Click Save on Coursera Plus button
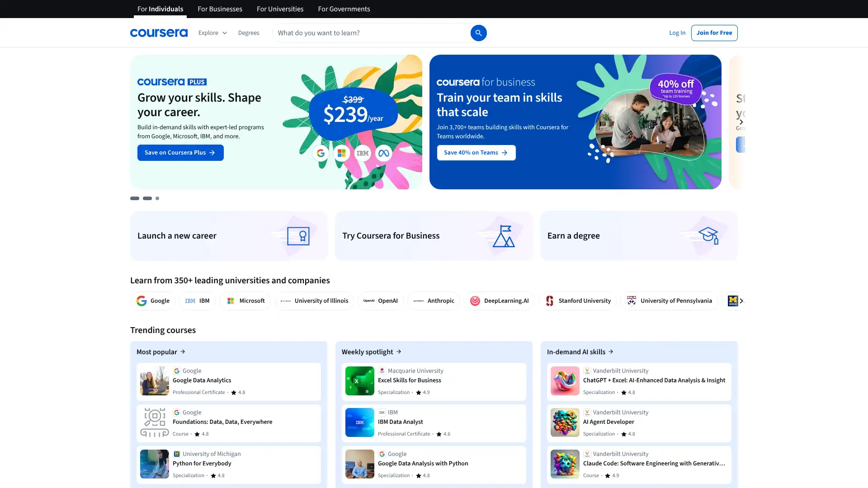This screenshot has height=488, width=868. pos(180,153)
